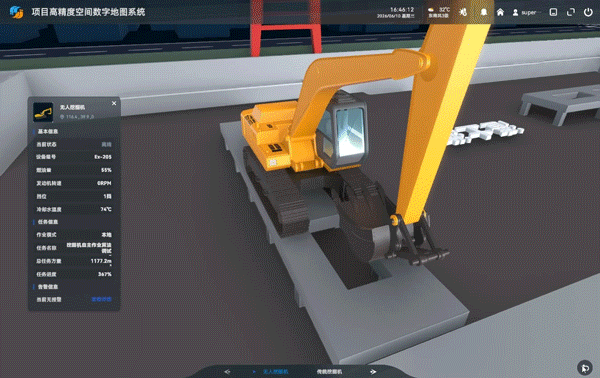Click the fuel level 55% value

tap(106, 170)
